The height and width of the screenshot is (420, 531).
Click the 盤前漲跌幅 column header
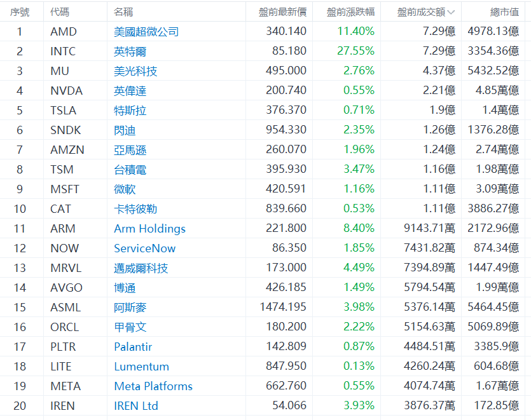350,12
